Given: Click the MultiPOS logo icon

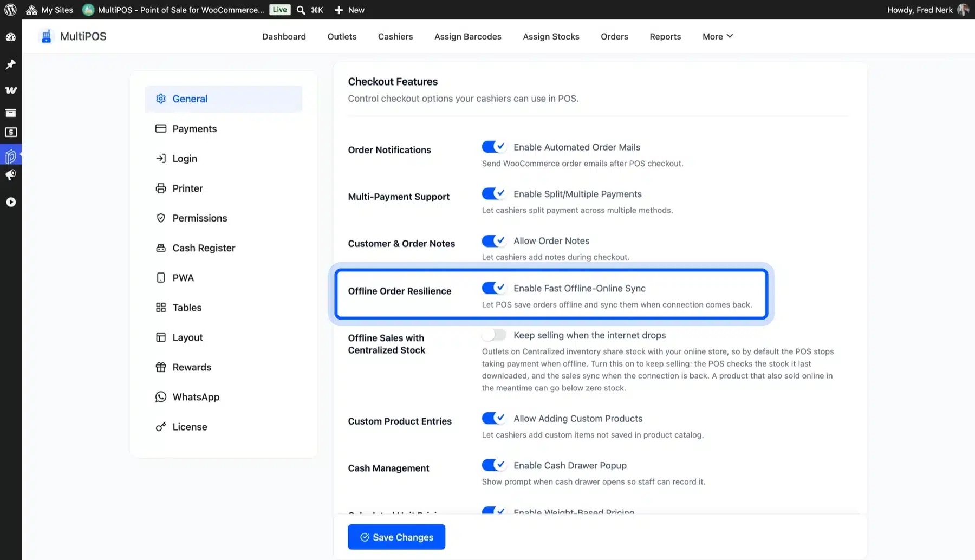Looking at the screenshot, I should (47, 36).
